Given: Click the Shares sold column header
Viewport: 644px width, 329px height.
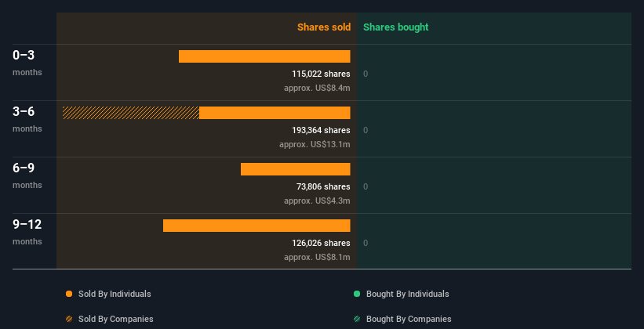Looking at the screenshot, I should (x=324, y=27).
